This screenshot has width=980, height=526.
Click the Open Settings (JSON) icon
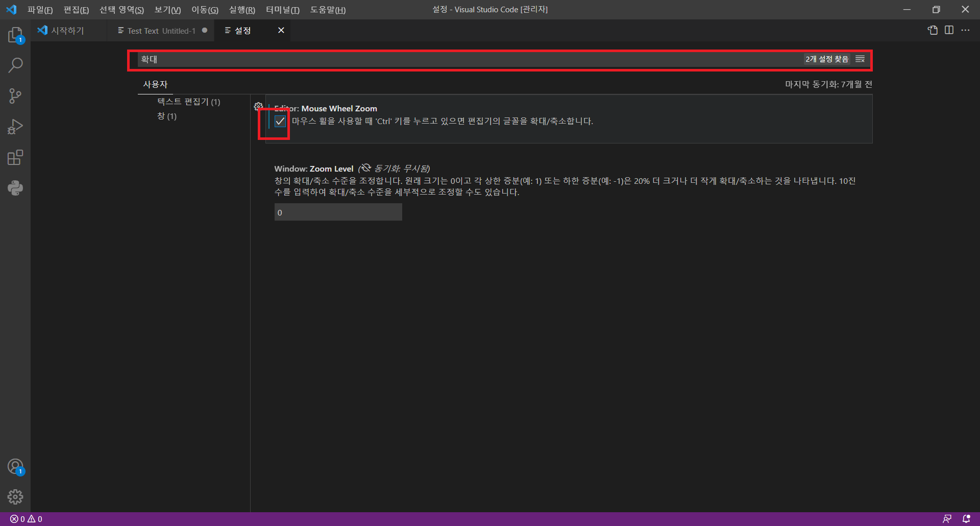coord(933,30)
